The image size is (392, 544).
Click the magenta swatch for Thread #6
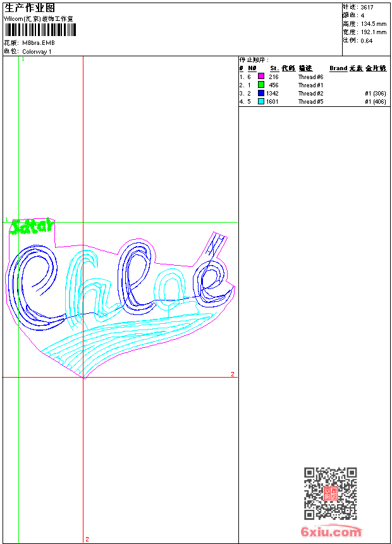[261, 77]
